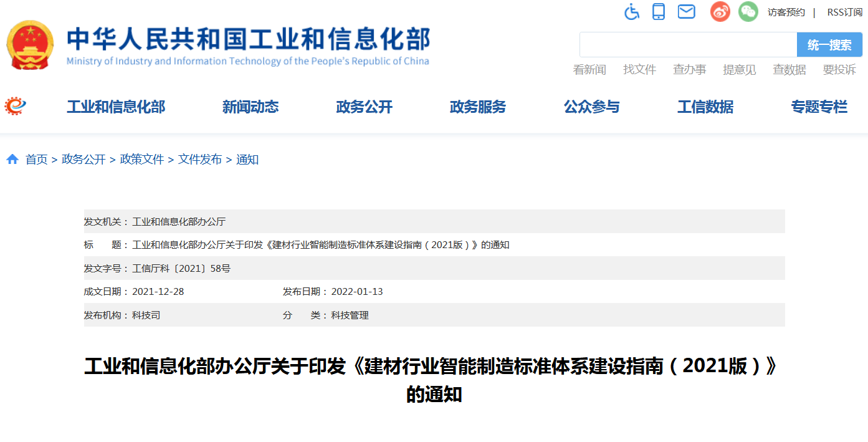Click 发布日期 value 2022-01-13

[357, 292]
